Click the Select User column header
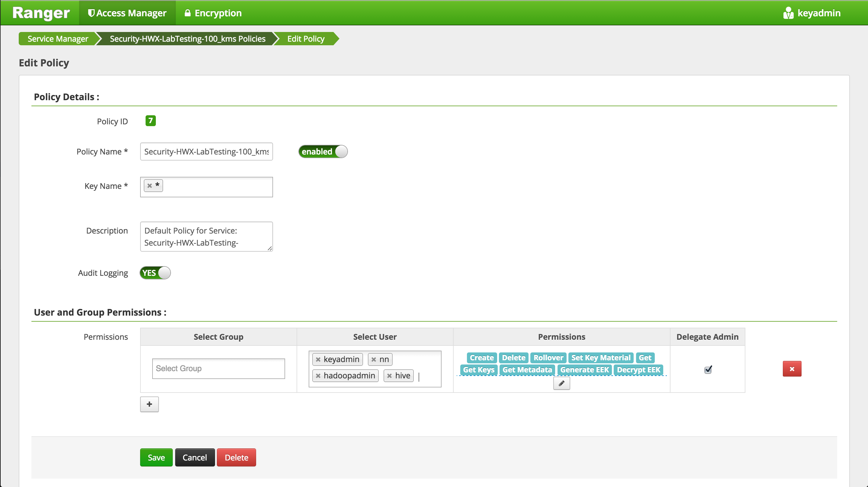 coord(375,337)
